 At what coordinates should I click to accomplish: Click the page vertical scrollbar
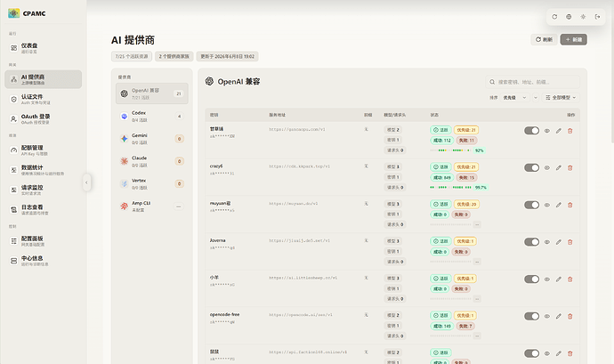[612, 72]
